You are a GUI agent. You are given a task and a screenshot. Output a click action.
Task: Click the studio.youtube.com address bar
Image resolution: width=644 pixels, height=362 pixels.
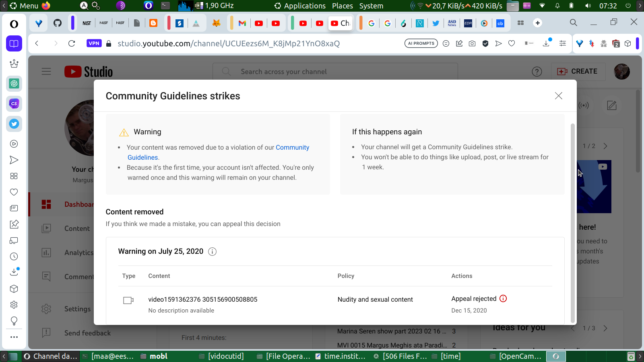(x=229, y=43)
